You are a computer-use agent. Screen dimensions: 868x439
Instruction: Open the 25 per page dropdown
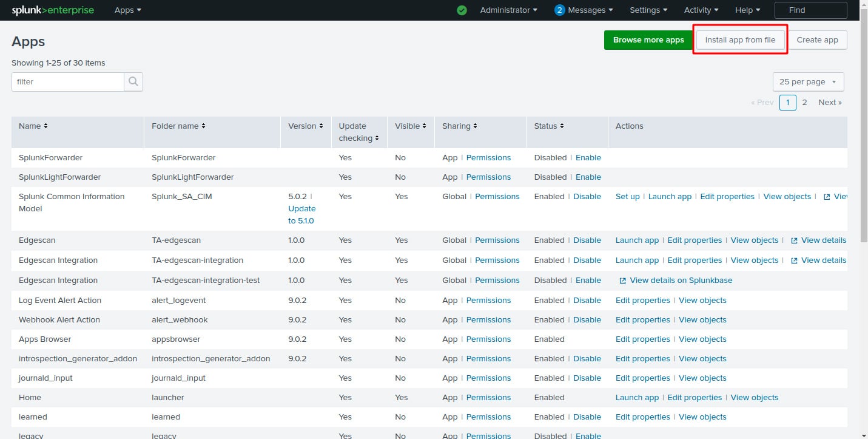pyautogui.click(x=808, y=82)
